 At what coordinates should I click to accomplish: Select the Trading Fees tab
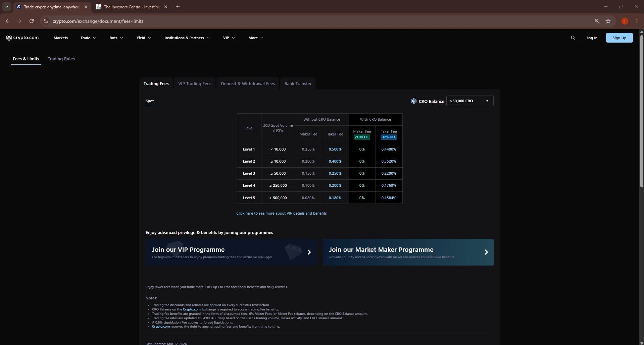[156, 83]
